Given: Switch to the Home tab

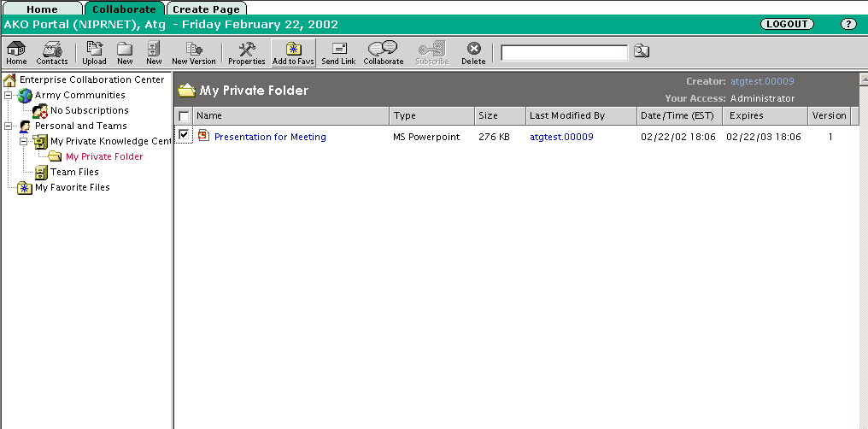Looking at the screenshot, I should [x=42, y=9].
